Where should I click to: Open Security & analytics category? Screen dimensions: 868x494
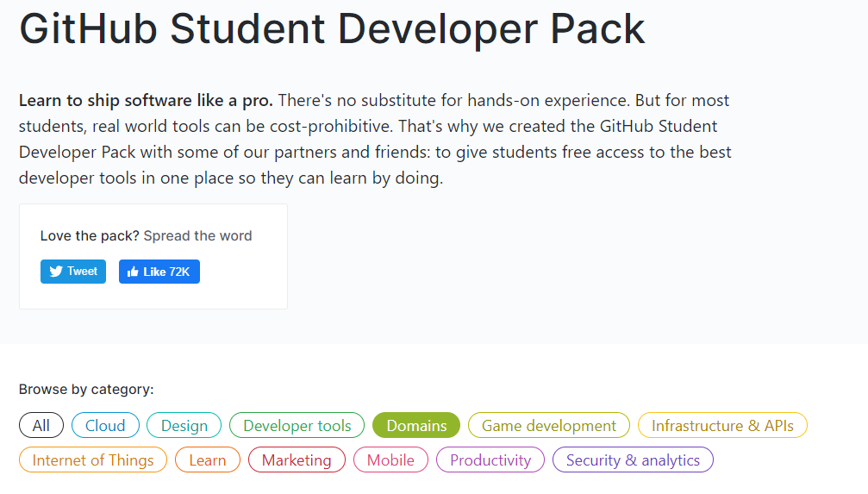click(633, 460)
